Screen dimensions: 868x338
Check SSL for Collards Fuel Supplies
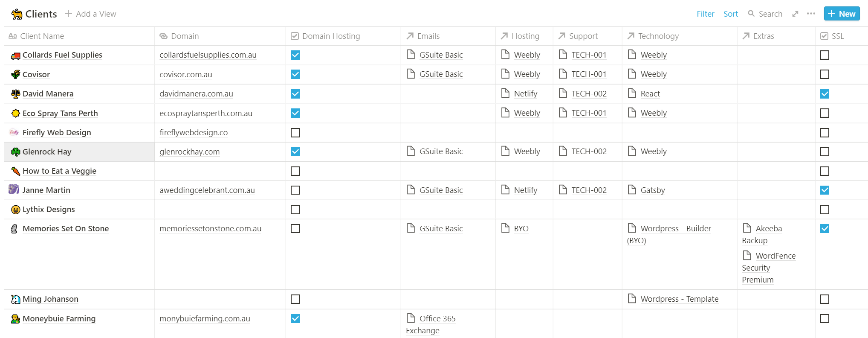(825, 55)
